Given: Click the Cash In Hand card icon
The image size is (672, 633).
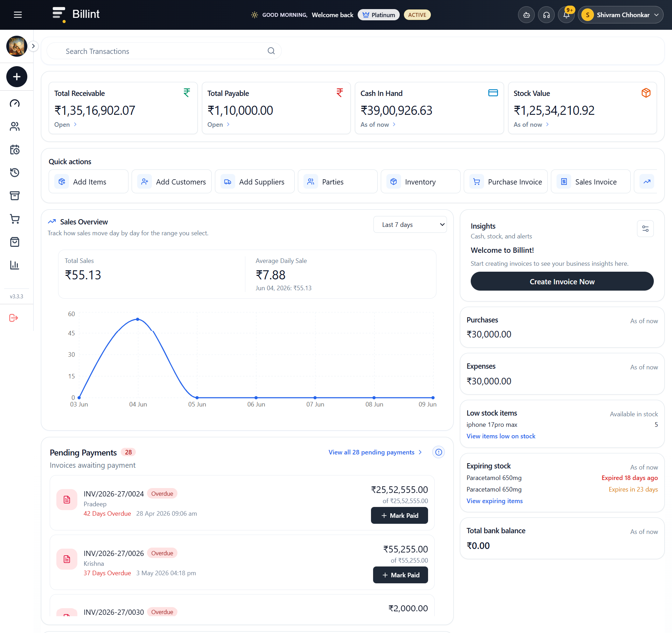Looking at the screenshot, I should tap(493, 93).
